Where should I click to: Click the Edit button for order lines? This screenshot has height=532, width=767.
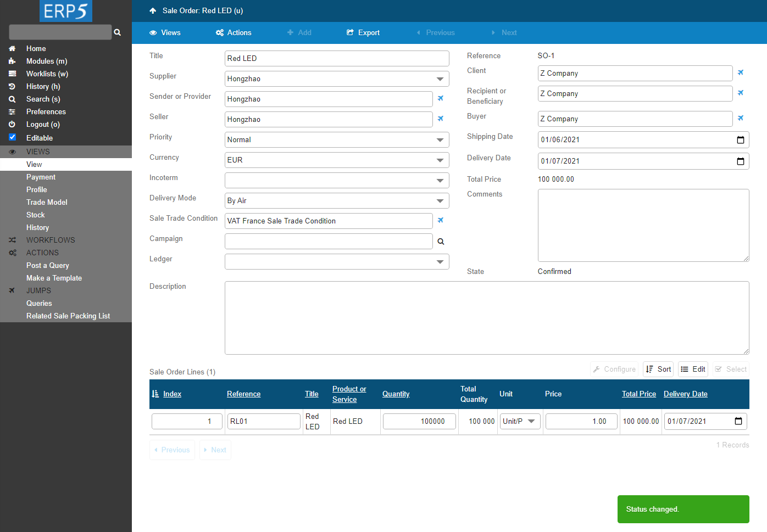click(x=693, y=369)
